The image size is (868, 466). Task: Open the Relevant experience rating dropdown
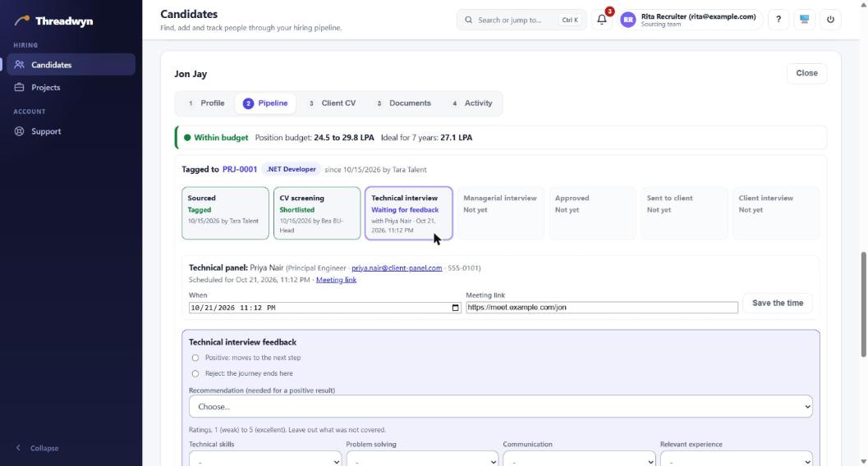tap(737, 459)
